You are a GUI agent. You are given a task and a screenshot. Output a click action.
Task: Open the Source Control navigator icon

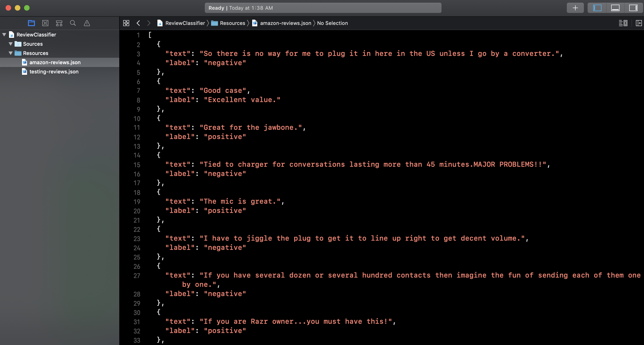click(x=45, y=23)
